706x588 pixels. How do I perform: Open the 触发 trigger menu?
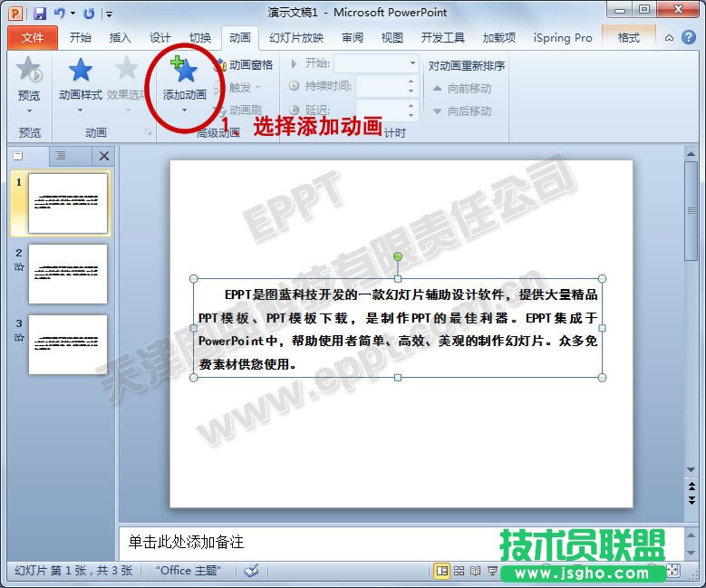(238, 87)
